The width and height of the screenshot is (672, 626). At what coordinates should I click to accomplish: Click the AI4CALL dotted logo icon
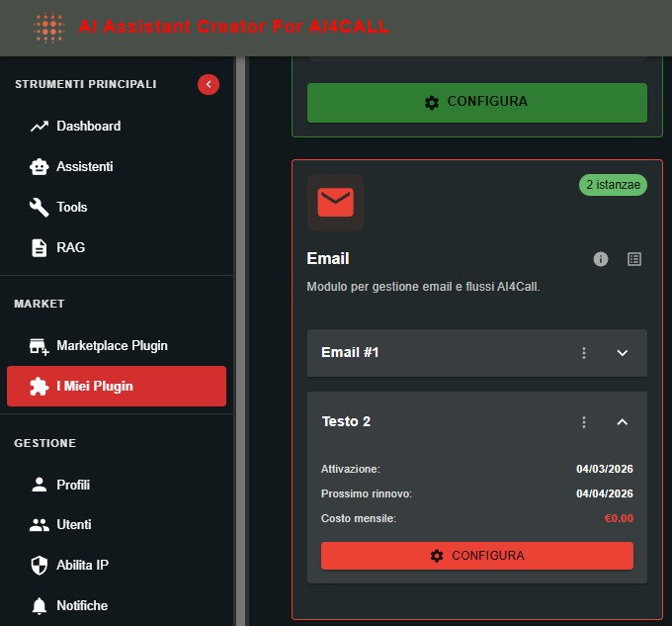tap(49, 28)
